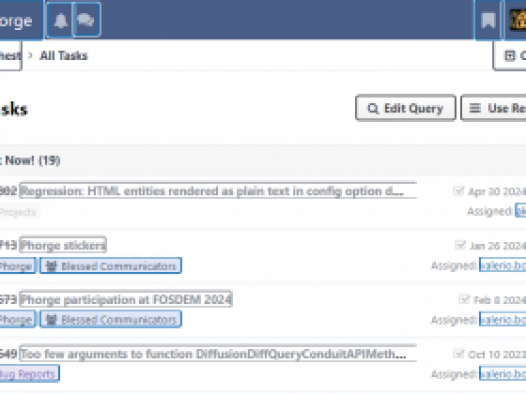
Task: Open the Phorge stickers task
Action: point(63,245)
